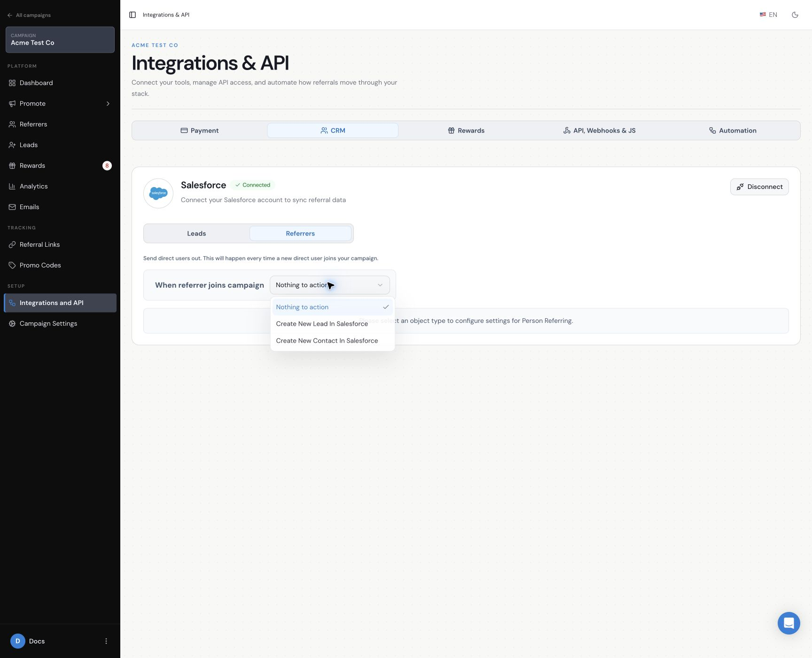The width and height of the screenshot is (812, 658).
Task: Open the API, Webhooks & JS tab
Action: (x=599, y=131)
